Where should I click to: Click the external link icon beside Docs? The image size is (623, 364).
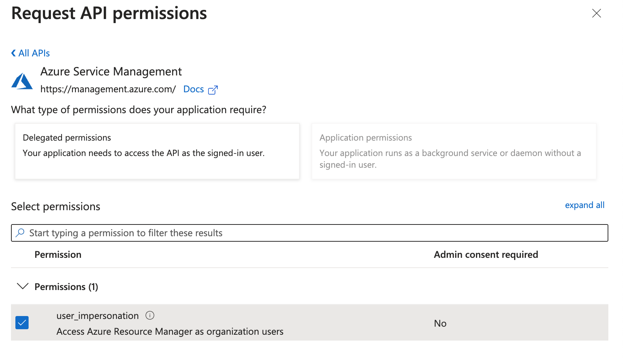pyautogui.click(x=213, y=90)
